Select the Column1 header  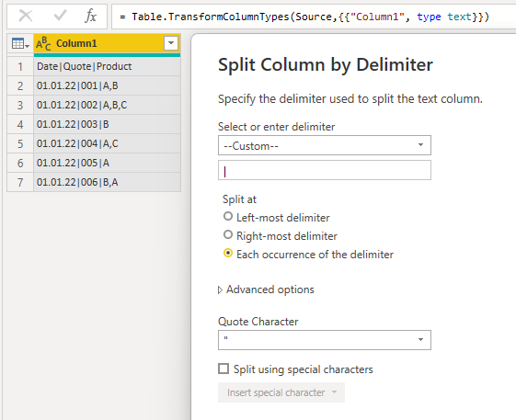coord(107,43)
